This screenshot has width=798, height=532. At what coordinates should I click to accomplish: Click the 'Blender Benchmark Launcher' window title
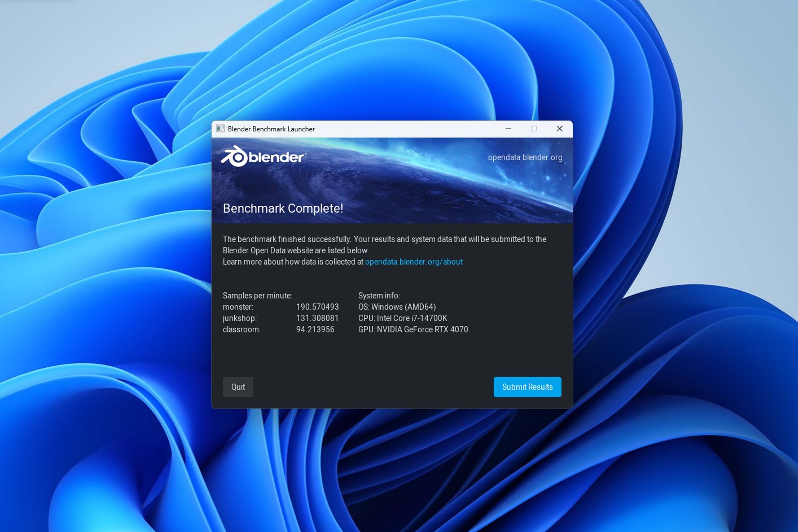click(x=271, y=129)
